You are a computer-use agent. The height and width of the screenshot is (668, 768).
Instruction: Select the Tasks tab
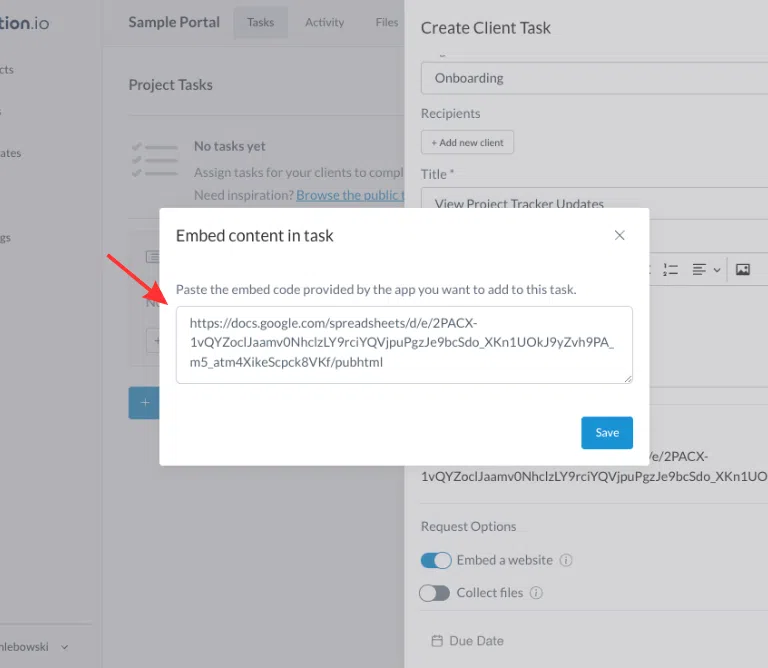coord(260,23)
